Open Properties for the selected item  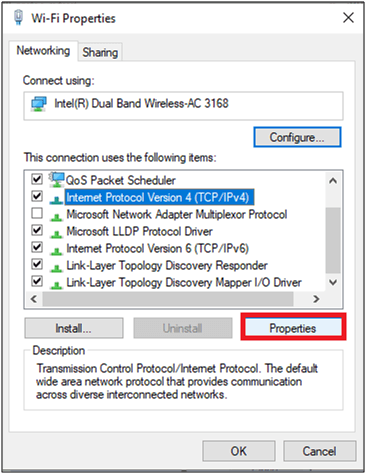293,328
